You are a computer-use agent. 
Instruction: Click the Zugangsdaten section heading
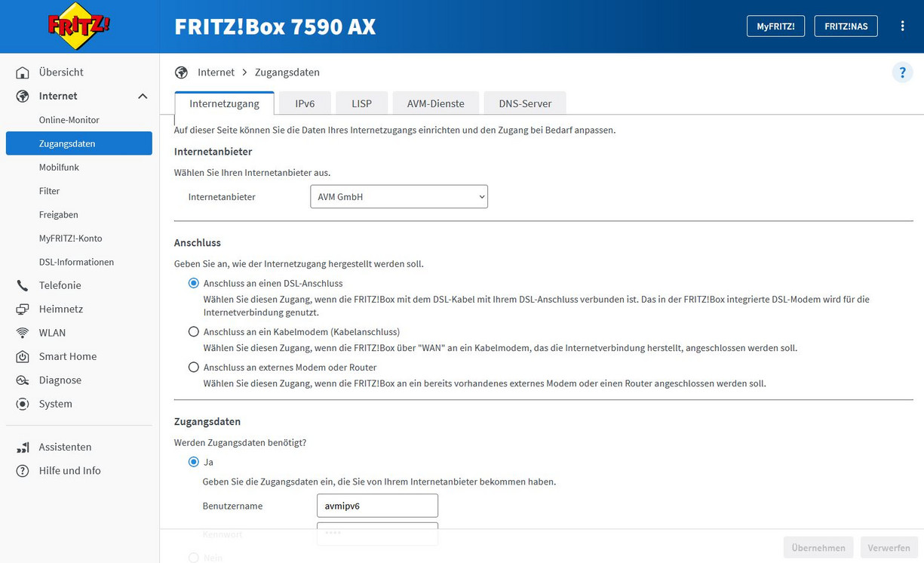tap(207, 422)
